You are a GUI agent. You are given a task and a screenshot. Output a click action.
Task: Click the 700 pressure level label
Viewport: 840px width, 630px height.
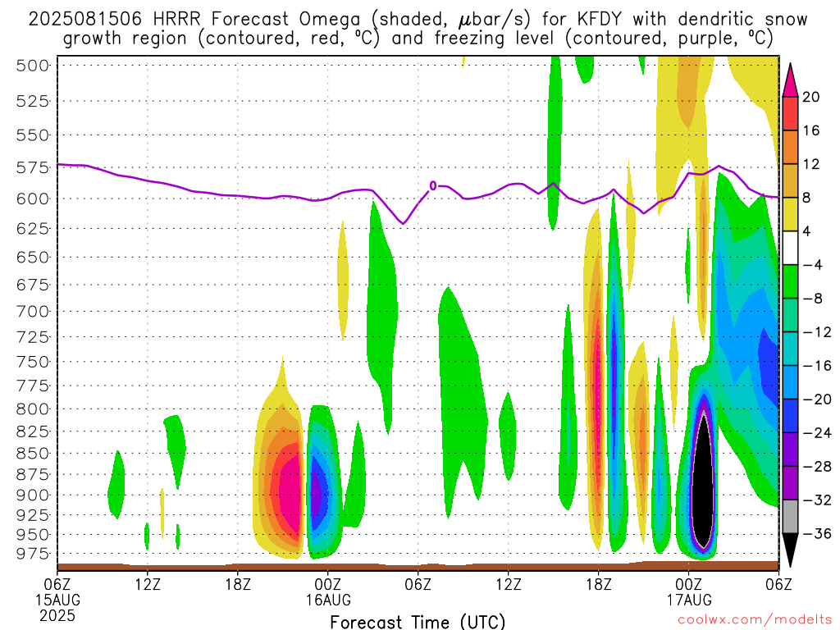click(x=33, y=311)
